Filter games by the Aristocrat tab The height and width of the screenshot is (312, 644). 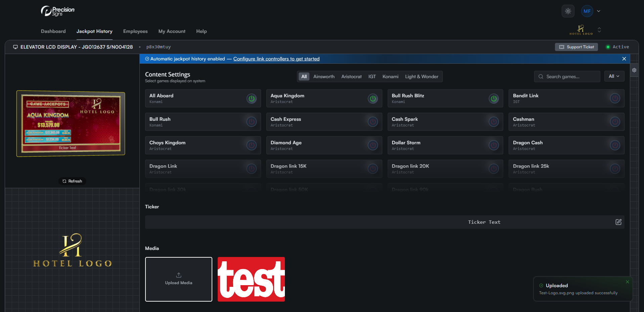351,76
